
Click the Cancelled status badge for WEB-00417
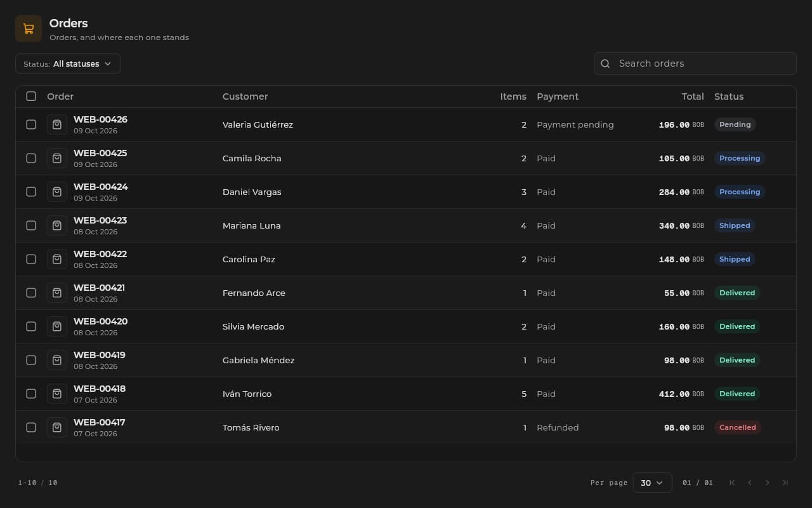(737, 427)
